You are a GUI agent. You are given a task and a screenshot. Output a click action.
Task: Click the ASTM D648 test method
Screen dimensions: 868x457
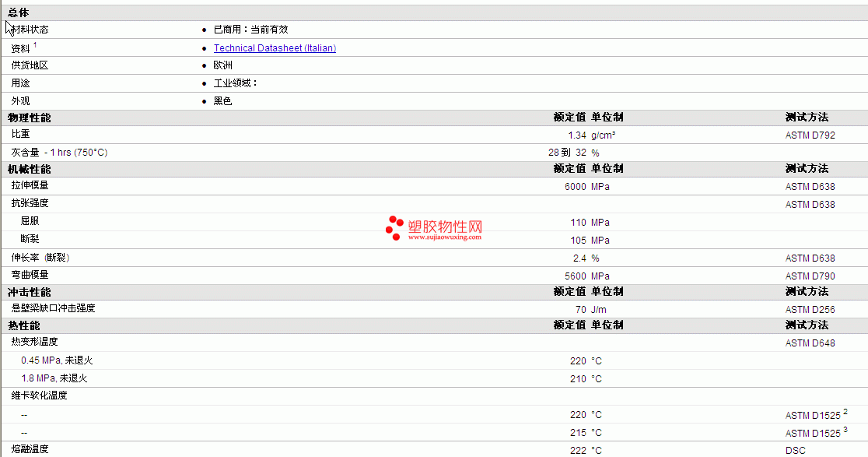coord(810,343)
